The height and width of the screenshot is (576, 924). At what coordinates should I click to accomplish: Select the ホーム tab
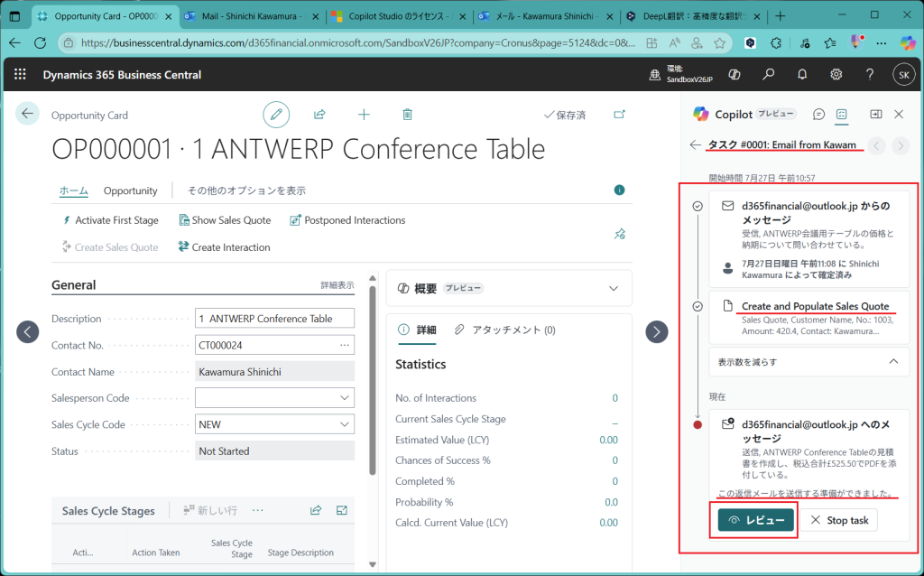74,190
